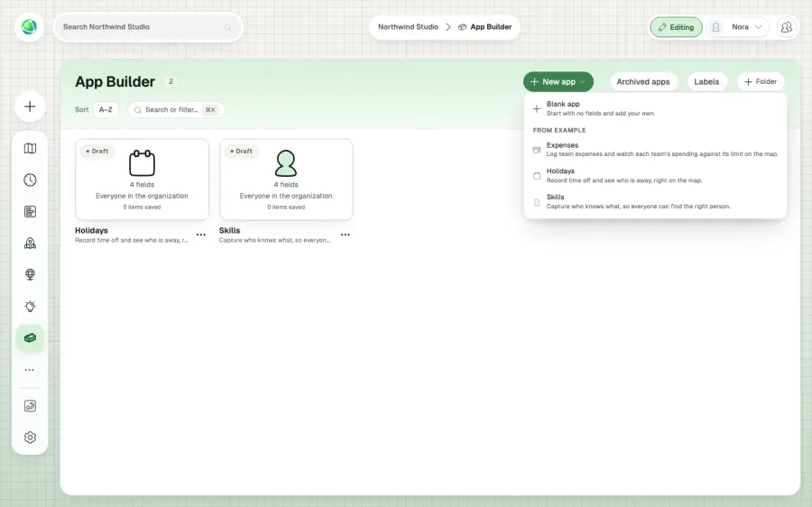Open the sidebar icon above settings gear
The width and height of the screenshot is (812, 507).
[x=30, y=406]
